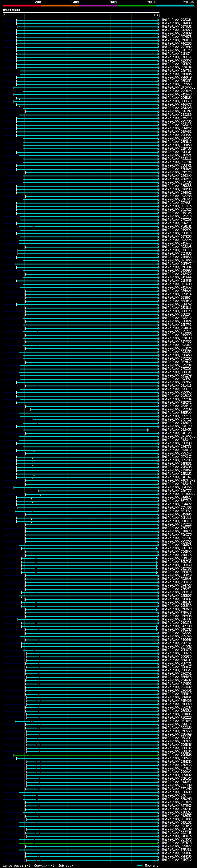This screenshot has height=868, width=197.
Task: Choose hit UniRef100_P48349
Action: tap(177, 440)
